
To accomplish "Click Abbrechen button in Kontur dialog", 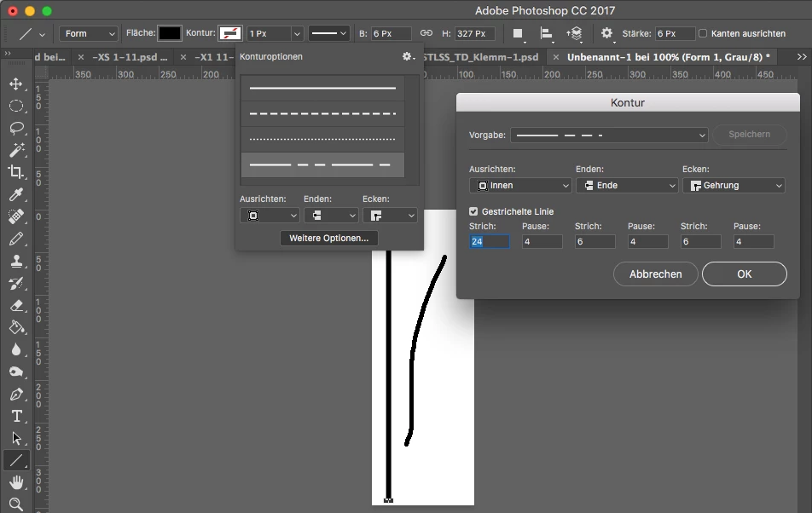I will [656, 274].
